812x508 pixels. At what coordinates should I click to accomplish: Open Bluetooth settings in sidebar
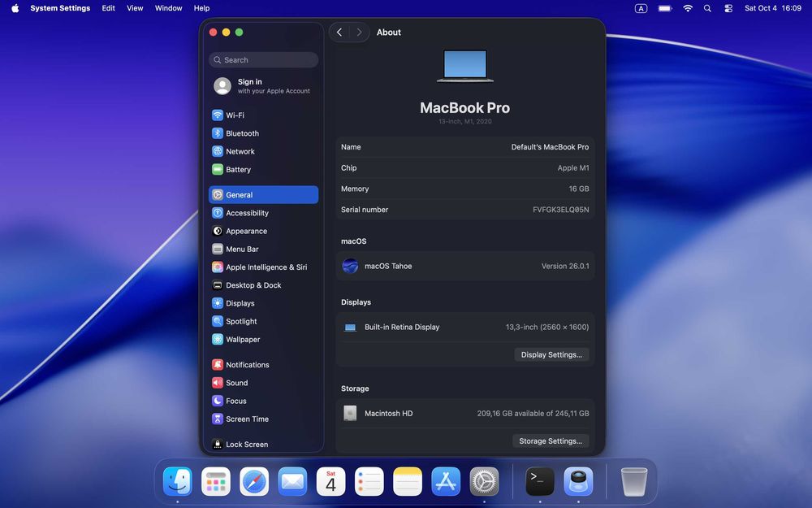(x=263, y=133)
